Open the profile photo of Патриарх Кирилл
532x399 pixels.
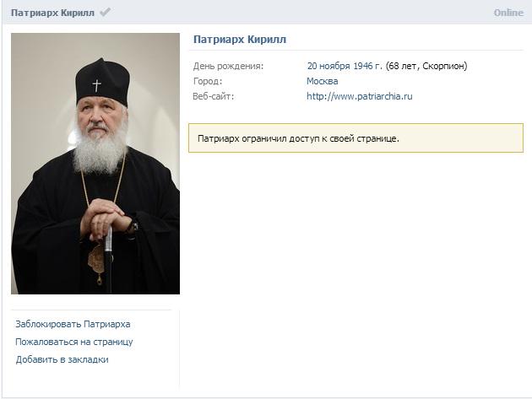coord(95,164)
